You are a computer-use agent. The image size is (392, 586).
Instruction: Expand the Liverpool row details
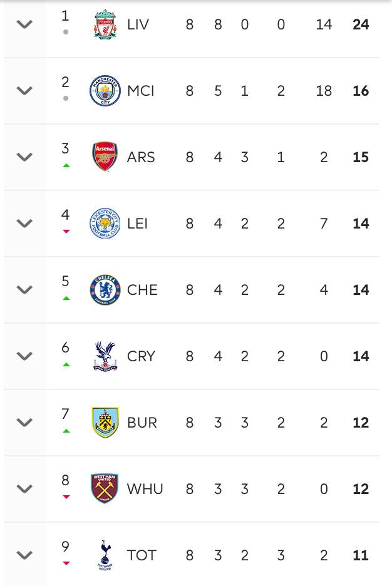pos(24,25)
